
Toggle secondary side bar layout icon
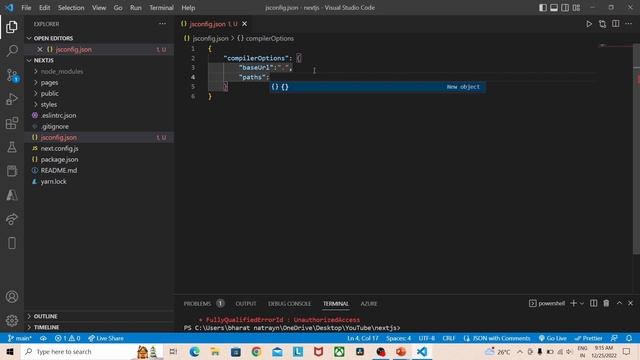point(565,8)
